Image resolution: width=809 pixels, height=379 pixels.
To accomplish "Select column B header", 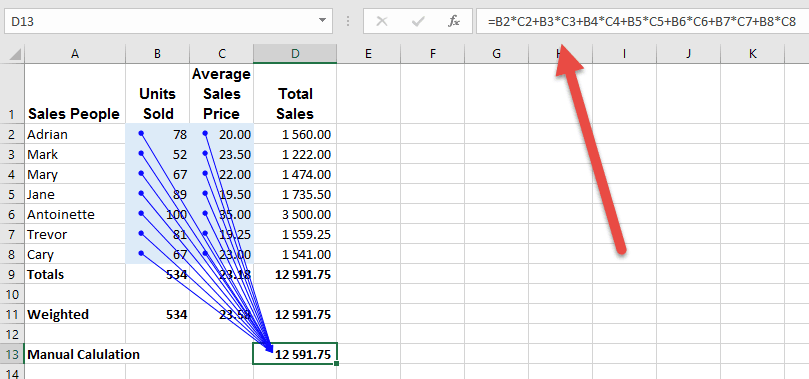I will tap(157, 54).
